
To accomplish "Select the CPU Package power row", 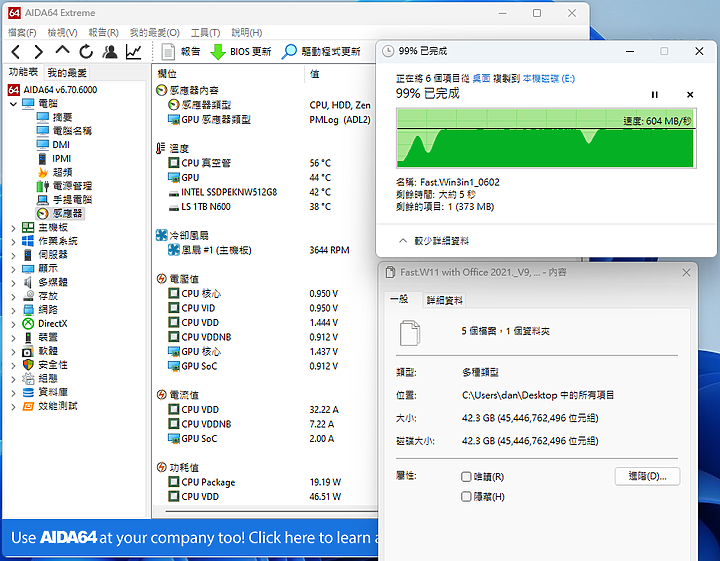I will coord(265,482).
